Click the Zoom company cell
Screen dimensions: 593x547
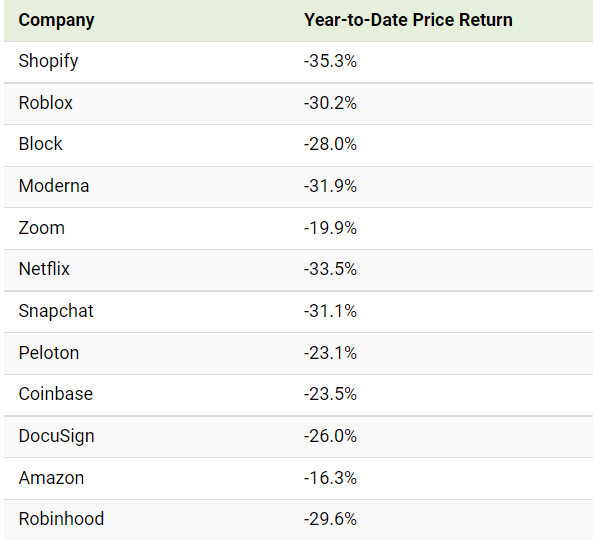click(42, 228)
